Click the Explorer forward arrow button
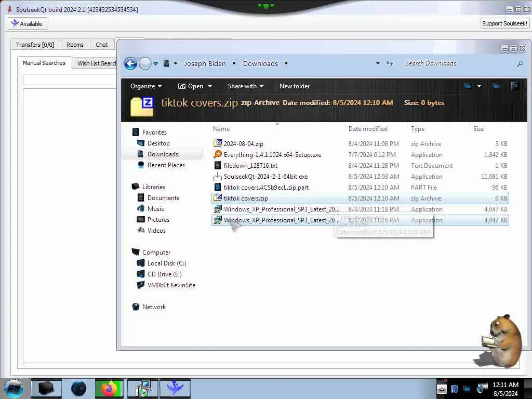This screenshot has width=532, height=399. [145, 63]
